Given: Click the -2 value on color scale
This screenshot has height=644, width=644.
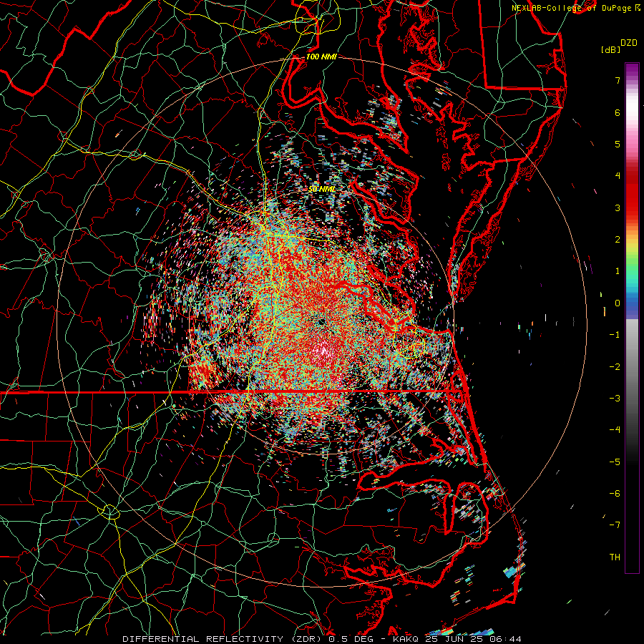Looking at the screenshot, I should click(615, 366).
